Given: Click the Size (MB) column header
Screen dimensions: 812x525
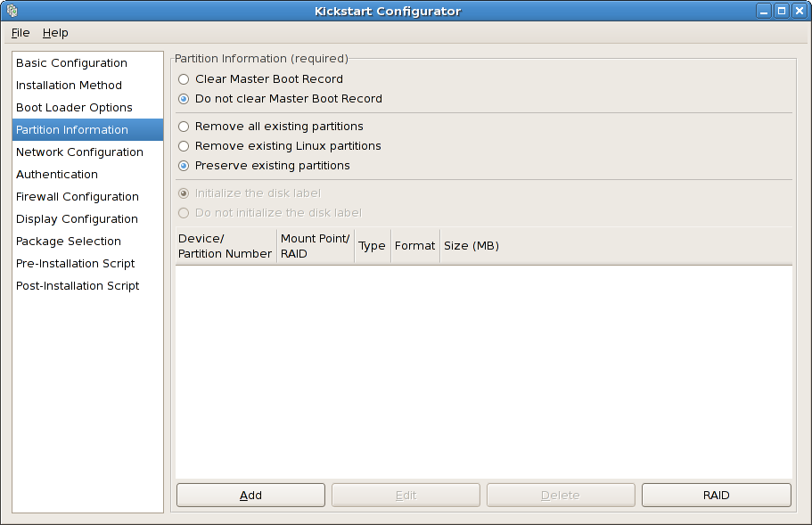Looking at the screenshot, I should (471, 245).
